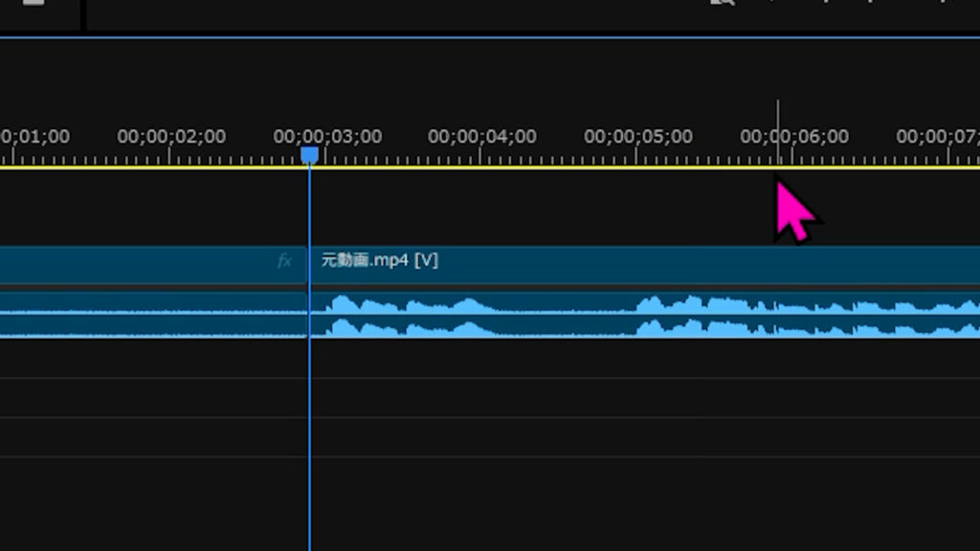This screenshot has height=551, width=980.
Task: Move playhead to 00;00;04;00 on ruler
Action: (481, 137)
